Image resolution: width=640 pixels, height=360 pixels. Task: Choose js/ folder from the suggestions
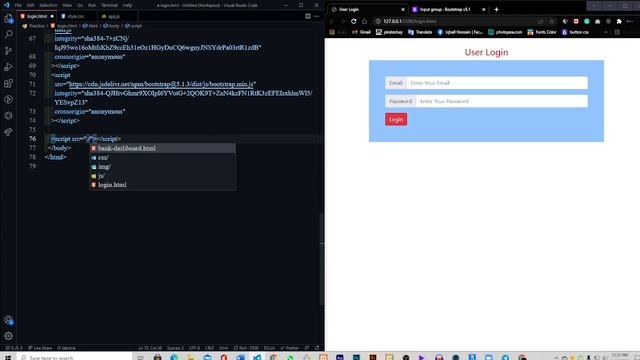pos(162,176)
